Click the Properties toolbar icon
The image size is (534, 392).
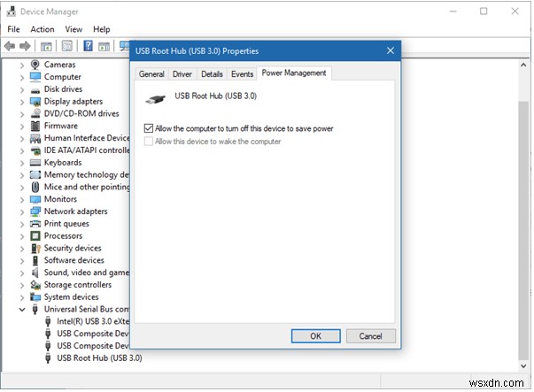(66, 46)
